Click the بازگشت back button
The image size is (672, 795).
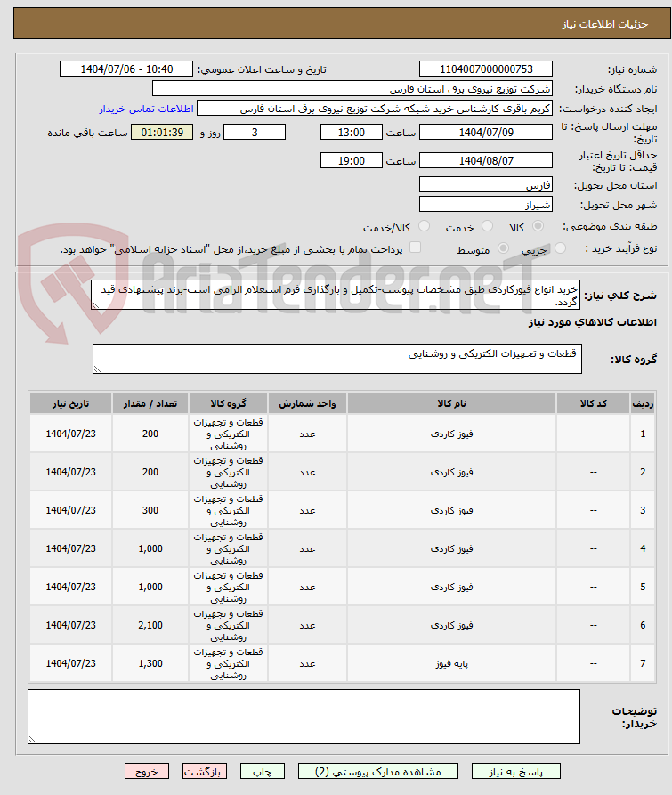coord(204,771)
